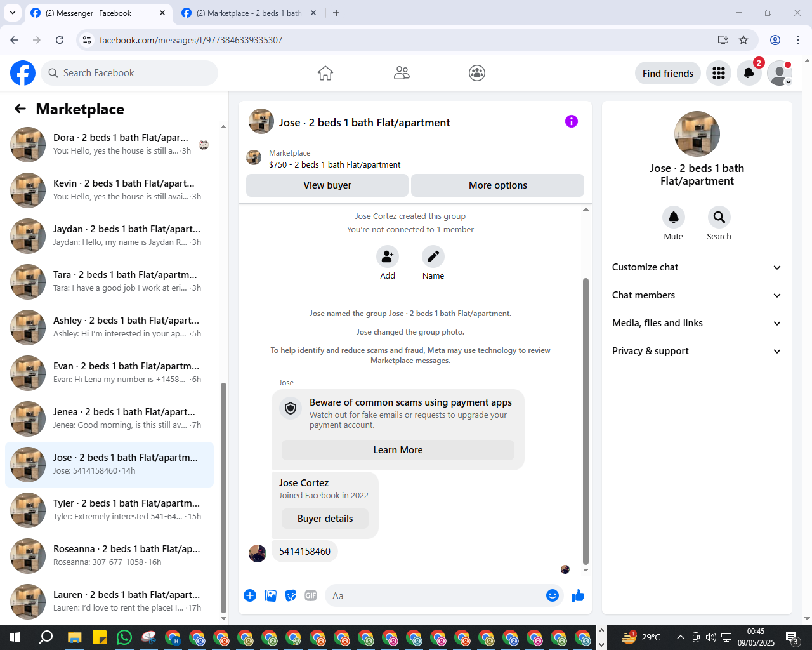Click the Add member icon
The height and width of the screenshot is (650, 812).
(388, 256)
